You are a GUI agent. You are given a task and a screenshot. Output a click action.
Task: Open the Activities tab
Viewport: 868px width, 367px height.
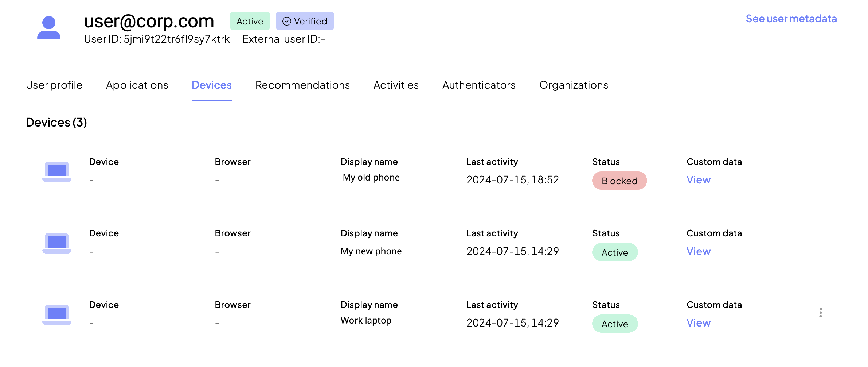[x=396, y=85]
